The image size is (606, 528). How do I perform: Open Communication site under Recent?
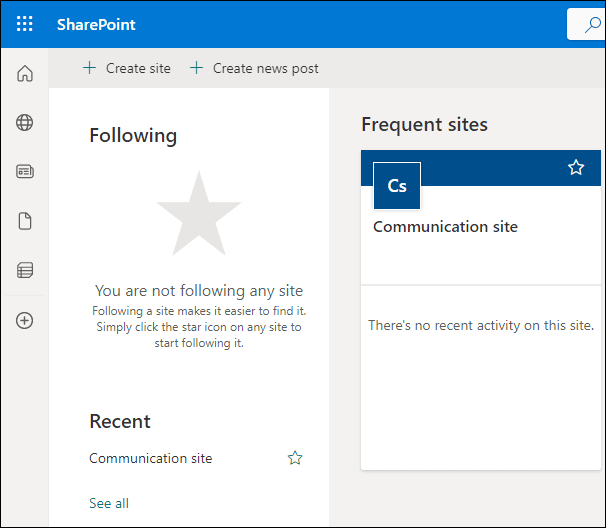(151, 458)
